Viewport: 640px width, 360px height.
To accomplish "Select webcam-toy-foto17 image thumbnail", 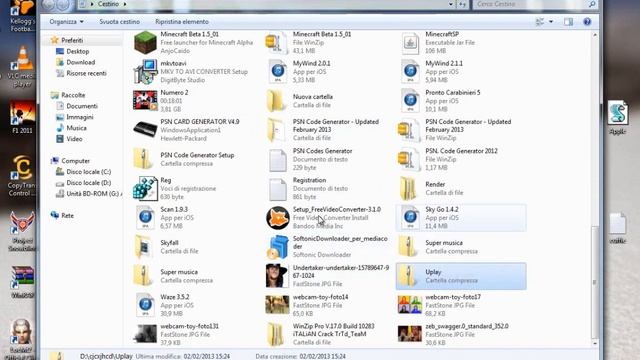I will 409,305.
